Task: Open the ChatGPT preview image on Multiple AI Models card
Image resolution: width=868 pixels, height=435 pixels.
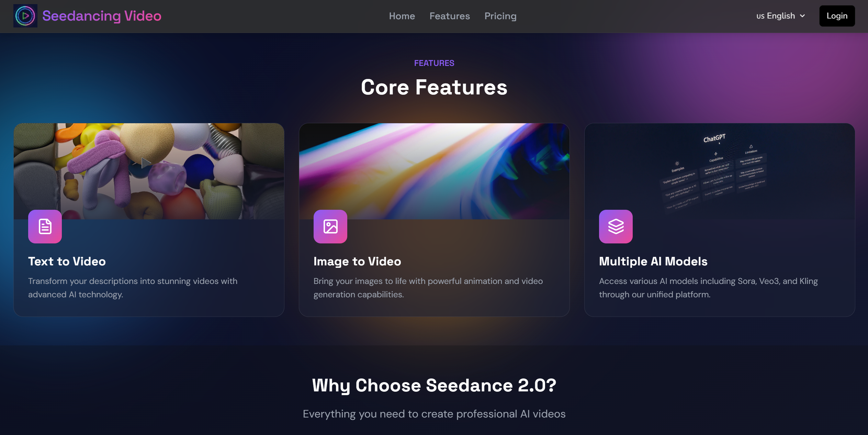Action: click(x=720, y=172)
